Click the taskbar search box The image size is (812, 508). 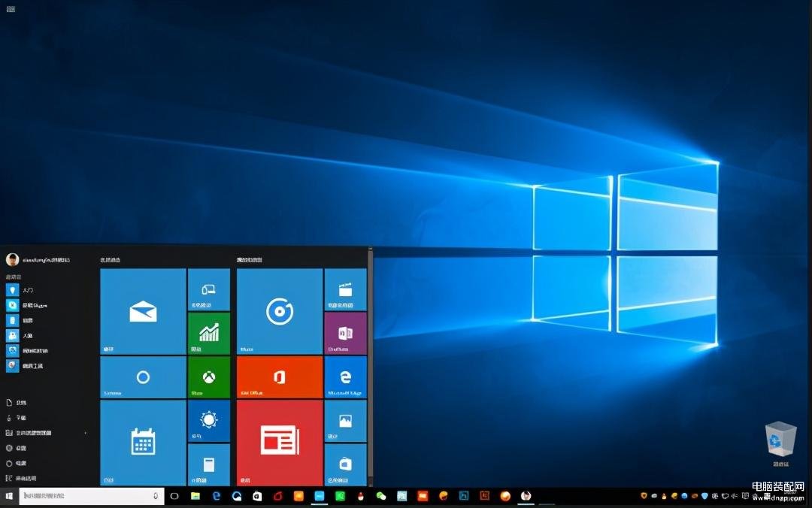(x=92, y=496)
